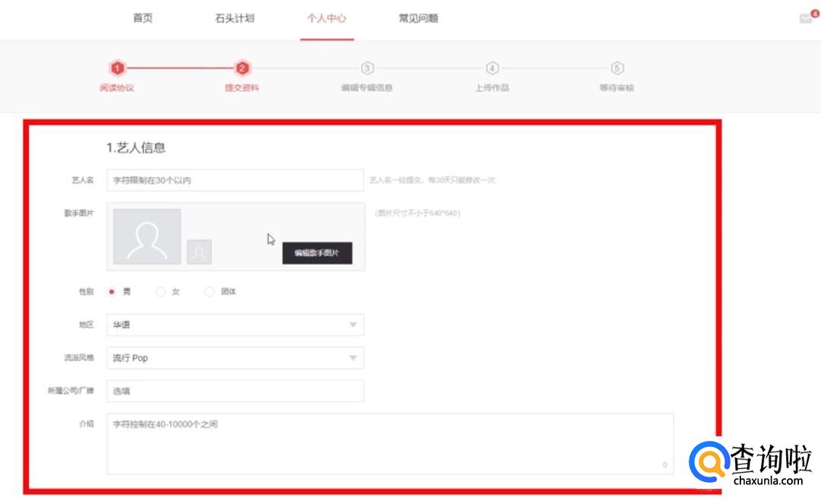The image size is (821, 504).
Task: Click the 地区 field label
Action: (x=87, y=325)
